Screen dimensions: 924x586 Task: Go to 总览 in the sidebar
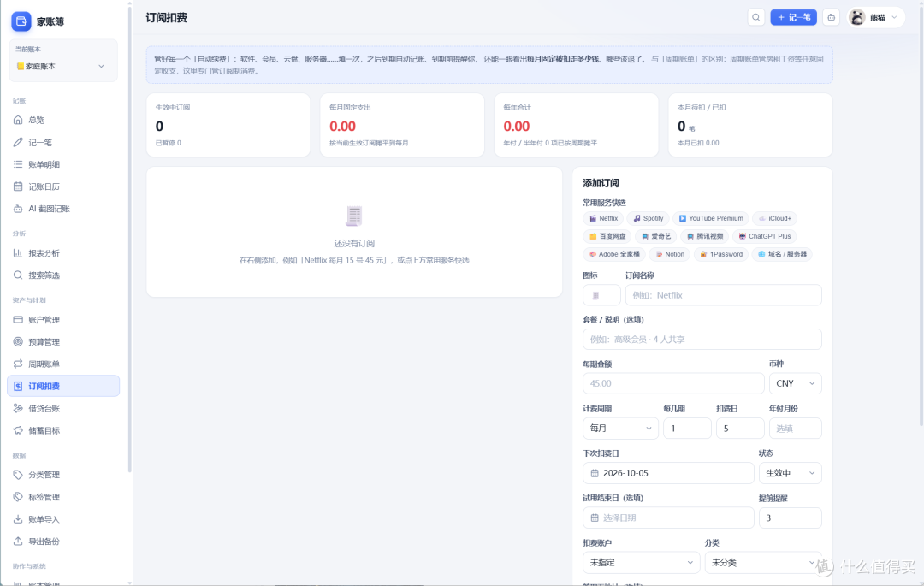(x=63, y=120)
